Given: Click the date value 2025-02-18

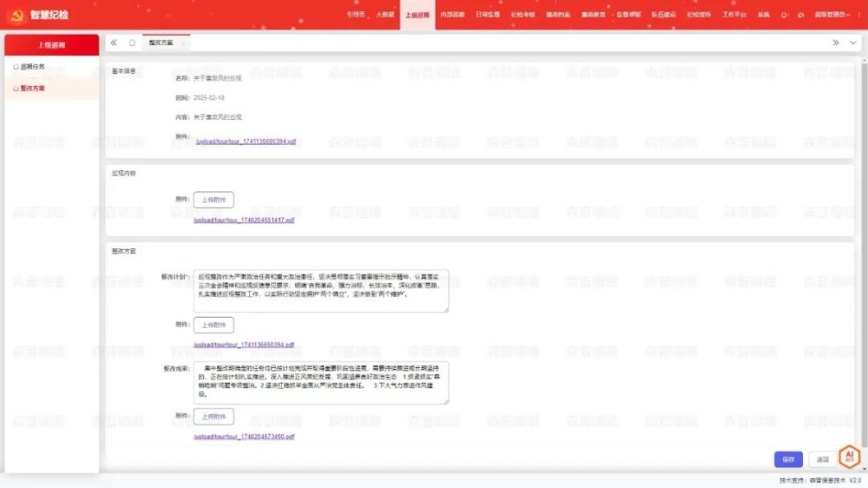Looking at the screenshot, I should point(208,97).
